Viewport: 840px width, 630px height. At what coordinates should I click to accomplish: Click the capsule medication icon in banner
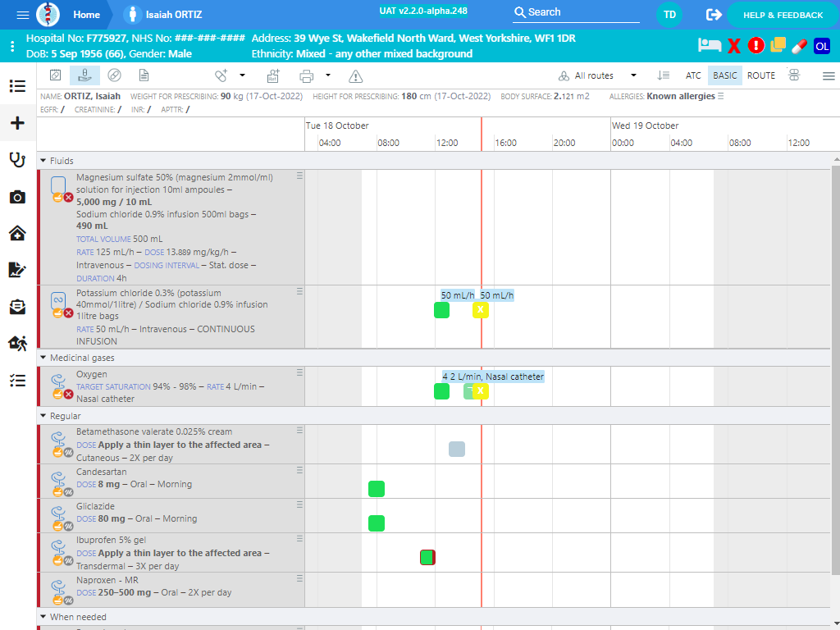pyautogui.click(x=799, y=46)
